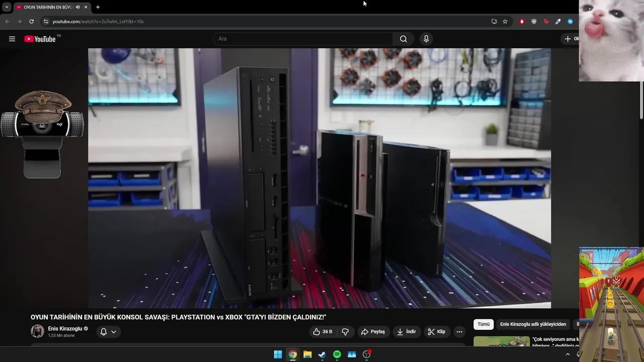Viewport: 644px width, 362px height.
Task: Open the red hand ad-blocker extension
Action: pyautogui.click(x=522, y=22)
